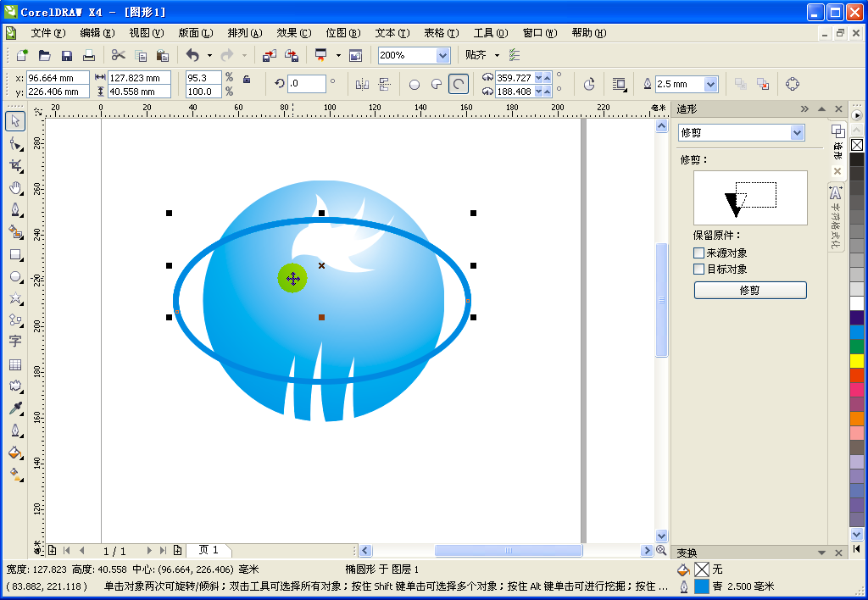Switch shape to Arc mode
The image size is (868, 600).
coord(459,84)
